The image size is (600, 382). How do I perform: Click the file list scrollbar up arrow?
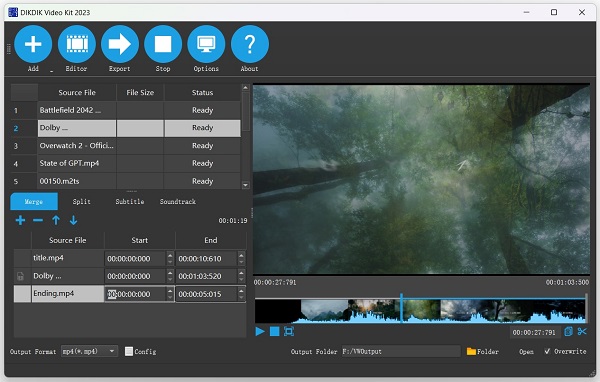tap(246, 88)
